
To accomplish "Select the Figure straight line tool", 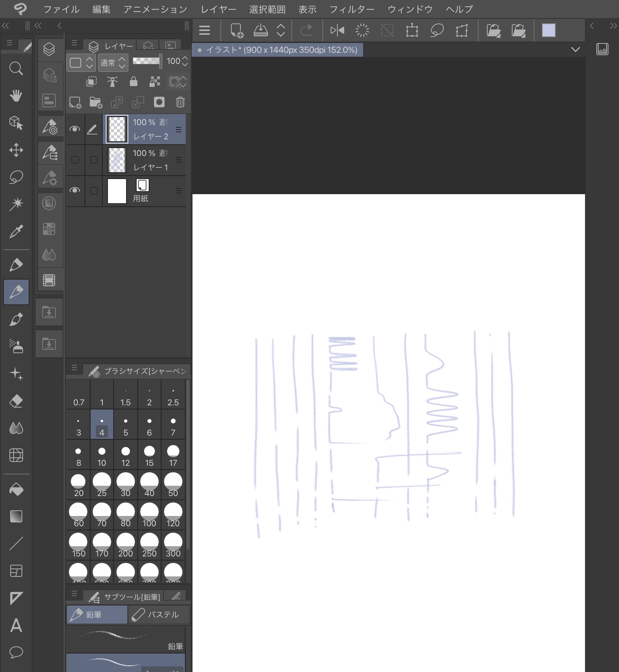I will pos(16,544).
